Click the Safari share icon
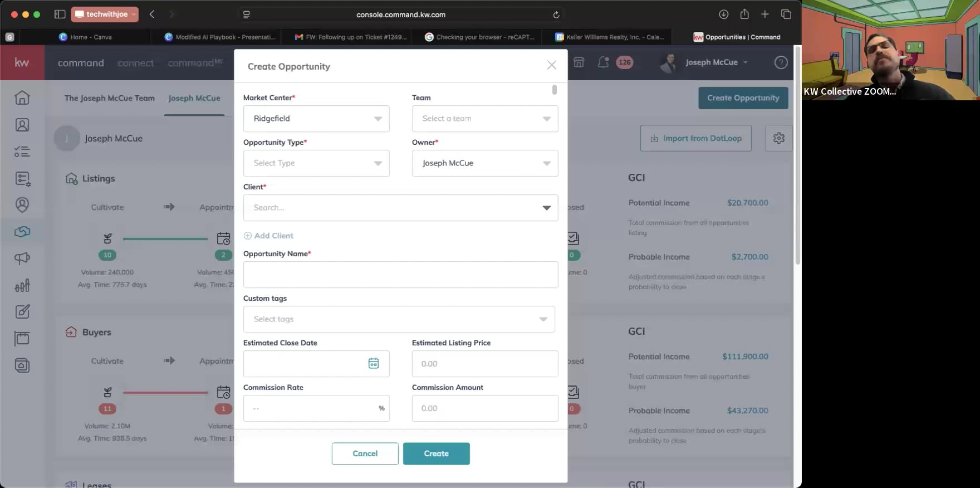 pos(744,14)
